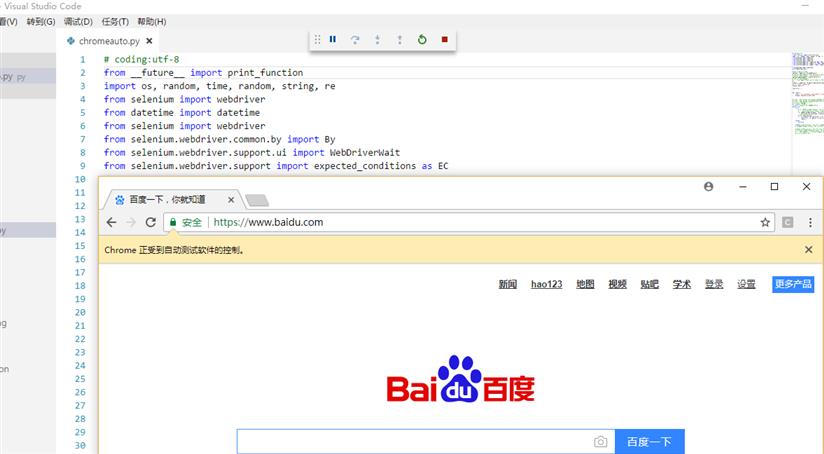Click the Chrome extension icon

click(788, 222)
